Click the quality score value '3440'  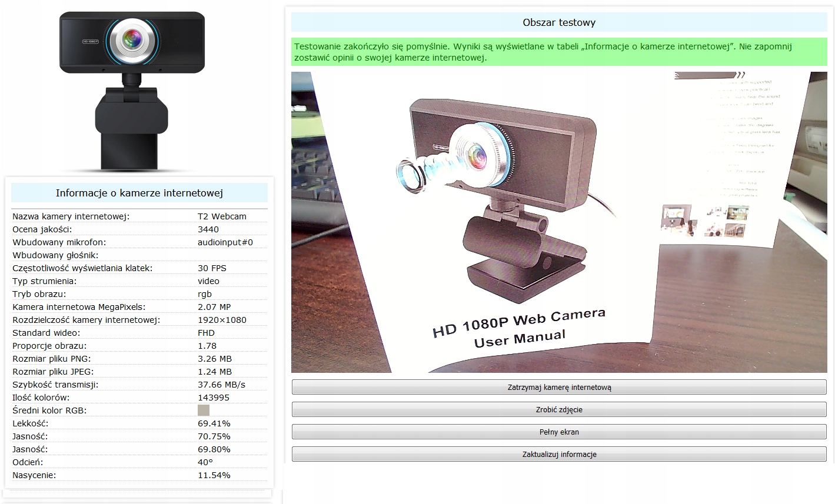click(208, 229)
